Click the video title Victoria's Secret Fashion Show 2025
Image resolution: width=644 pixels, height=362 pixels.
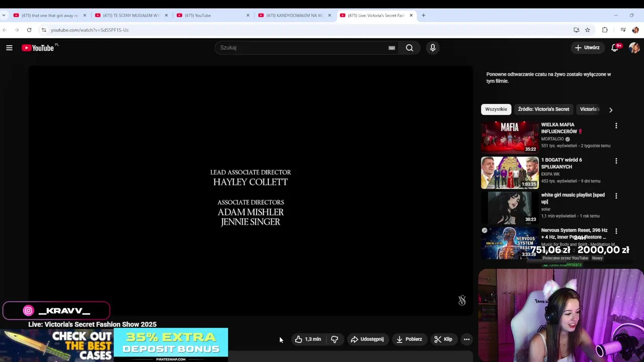[x=92, y=324]
